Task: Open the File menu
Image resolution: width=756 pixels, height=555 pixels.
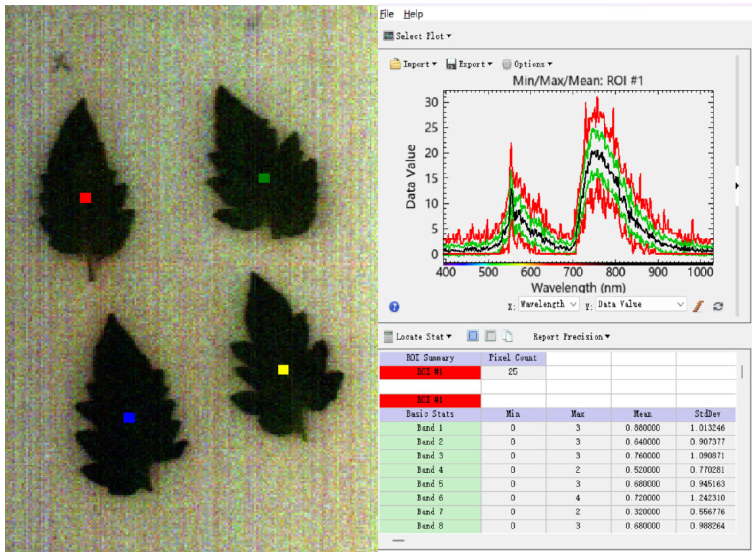Action: pyautogui.click(x=386, y=14)
